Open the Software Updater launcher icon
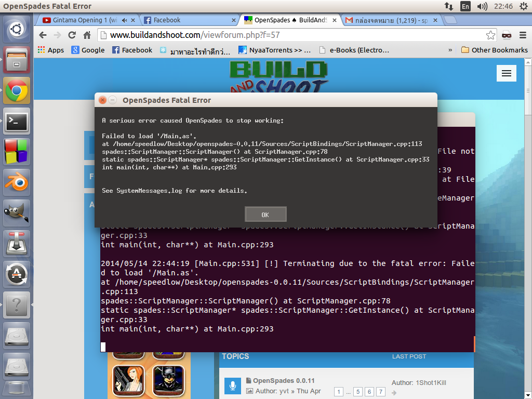Viewport: 532px width, 399px height. [17, 273]
